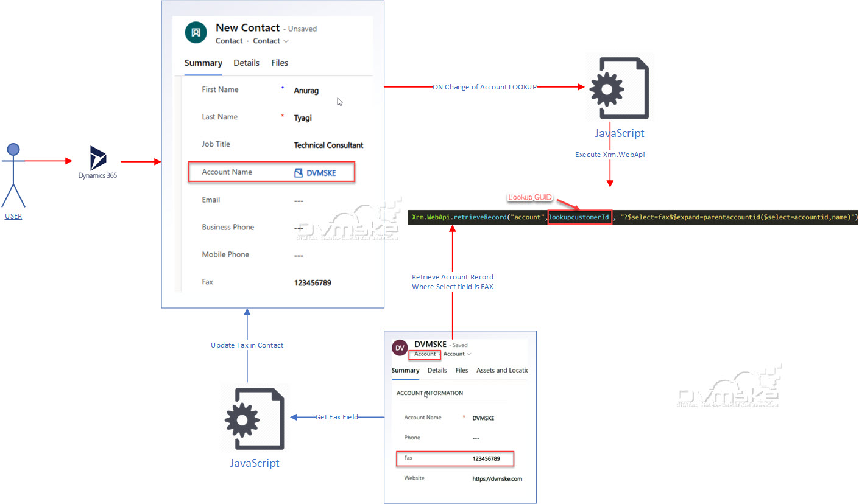
Task: Open the account Details tab
Action: point(437,370)
